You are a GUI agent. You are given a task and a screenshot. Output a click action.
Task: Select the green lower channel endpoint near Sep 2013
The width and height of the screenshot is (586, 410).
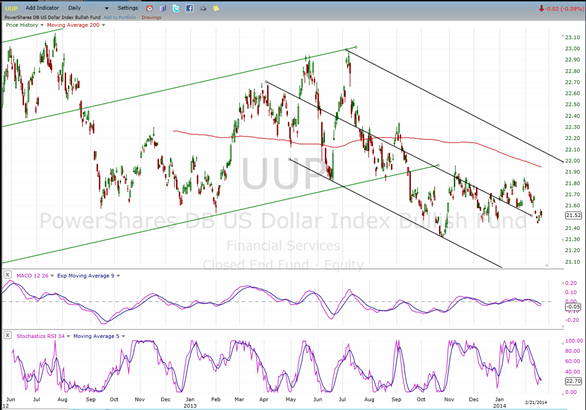(438, 165)
